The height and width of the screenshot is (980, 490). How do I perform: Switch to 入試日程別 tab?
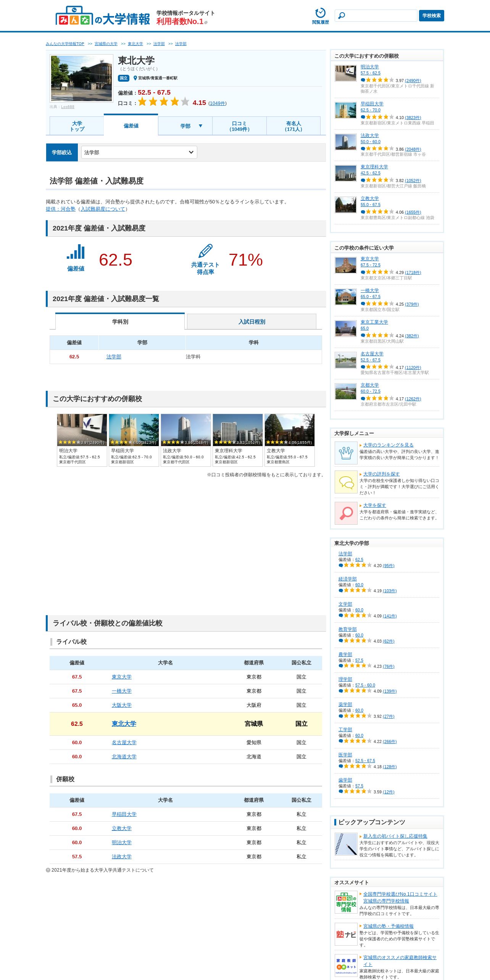[251, 322]
